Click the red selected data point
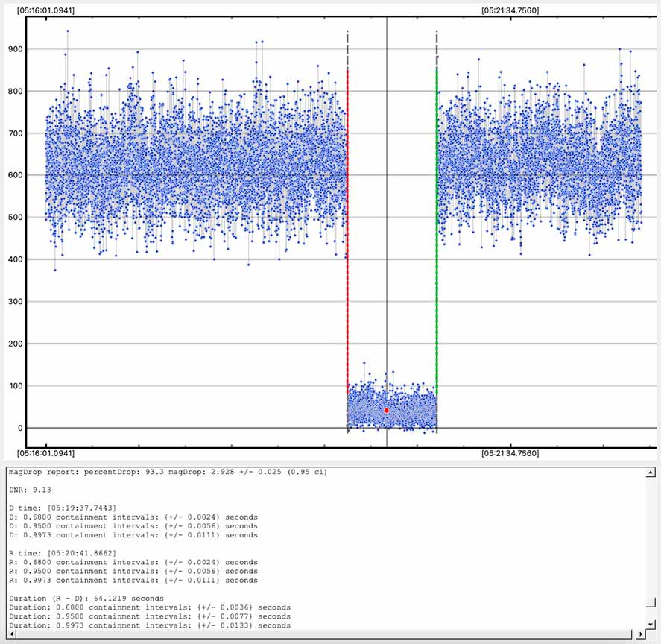This screenshot has width=661, height=644. coord(387,411)
